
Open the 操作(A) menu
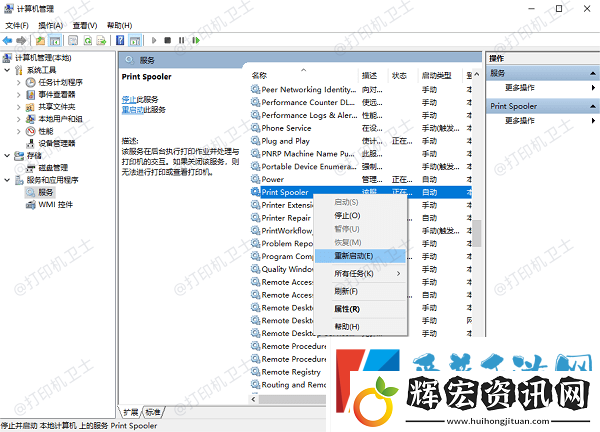(51, 25)
